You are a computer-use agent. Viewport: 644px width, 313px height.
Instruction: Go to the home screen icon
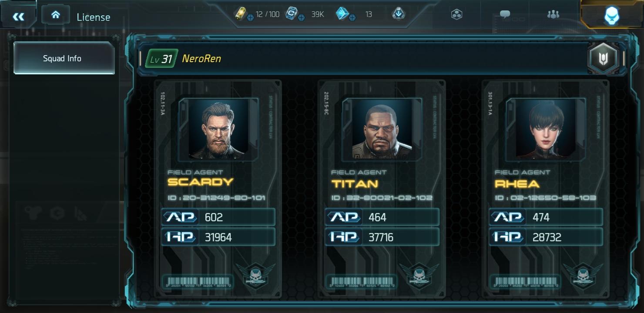[x=56, y=15]
